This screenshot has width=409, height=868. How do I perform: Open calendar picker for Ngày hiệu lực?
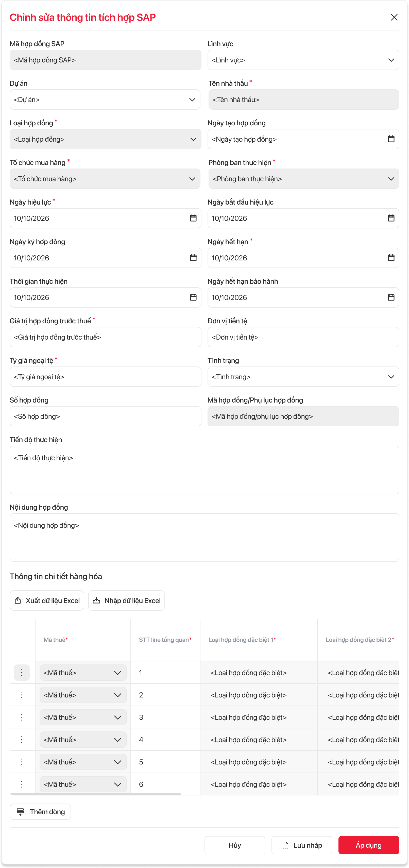click(x=193, y=218)
